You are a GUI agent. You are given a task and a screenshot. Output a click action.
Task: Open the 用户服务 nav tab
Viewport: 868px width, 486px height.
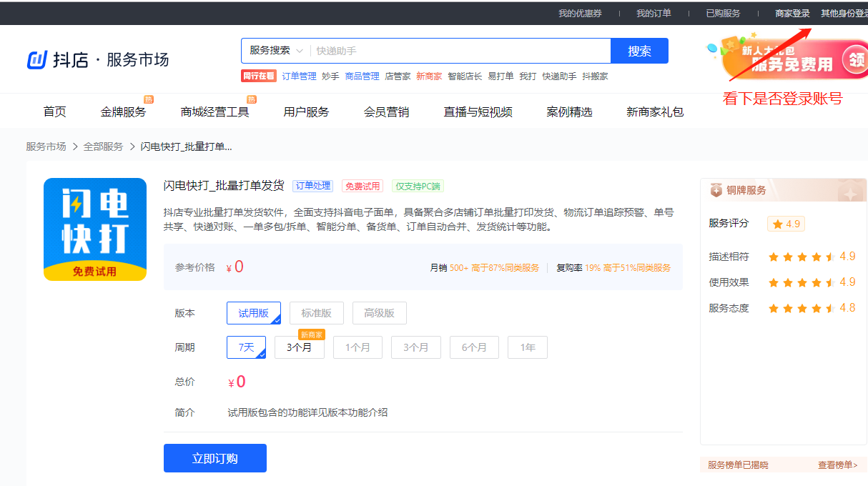(x=306, y=111)
